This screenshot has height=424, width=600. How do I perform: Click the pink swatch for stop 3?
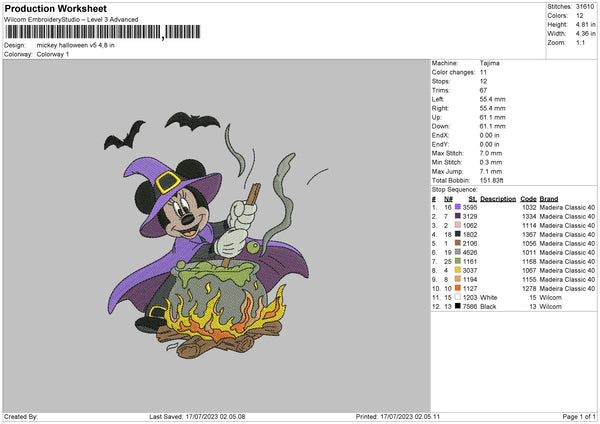coord(458,225)
